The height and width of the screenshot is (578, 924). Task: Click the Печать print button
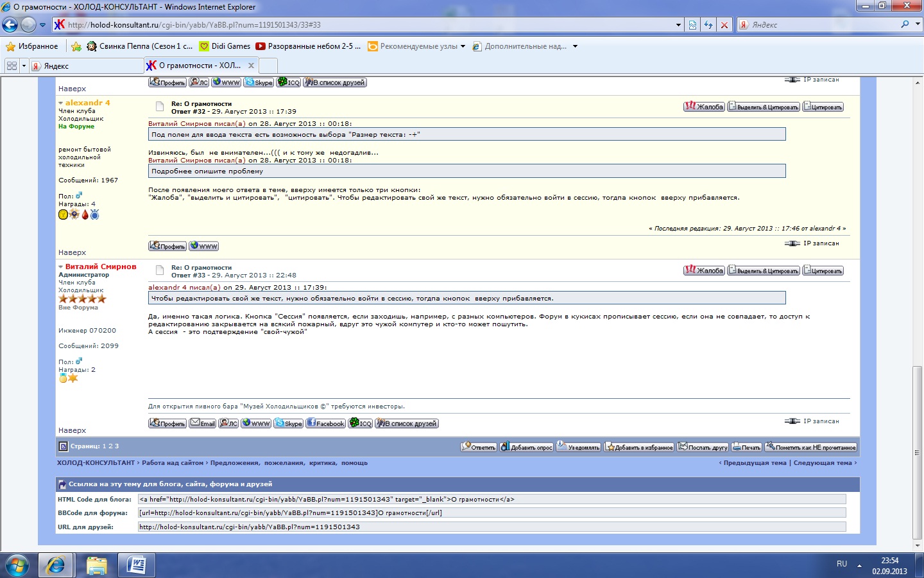pyautogui.click(x=746, y=447)
